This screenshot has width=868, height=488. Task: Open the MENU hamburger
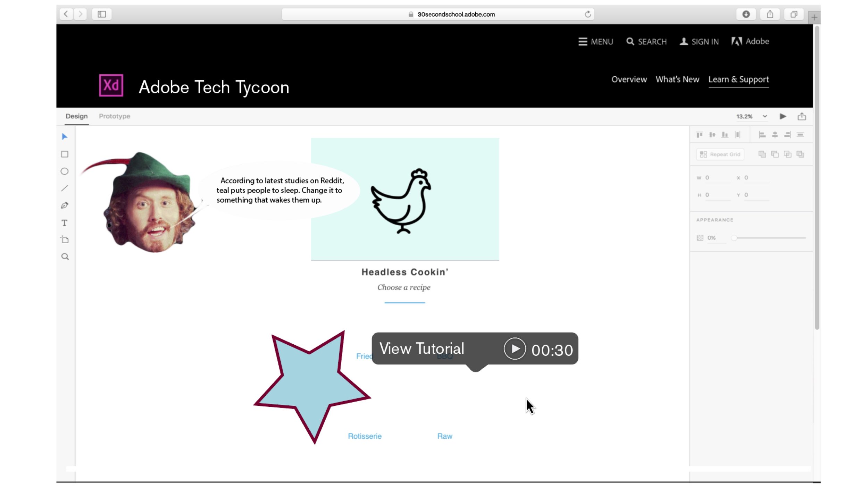pos(596,42)
